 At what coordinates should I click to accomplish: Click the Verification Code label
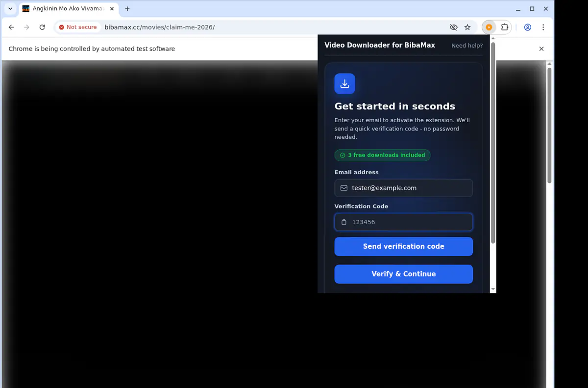[361, 207]
